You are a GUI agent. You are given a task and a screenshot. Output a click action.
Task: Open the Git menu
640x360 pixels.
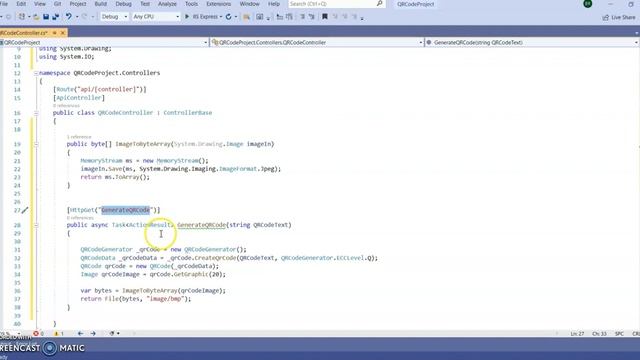[58, 4]
